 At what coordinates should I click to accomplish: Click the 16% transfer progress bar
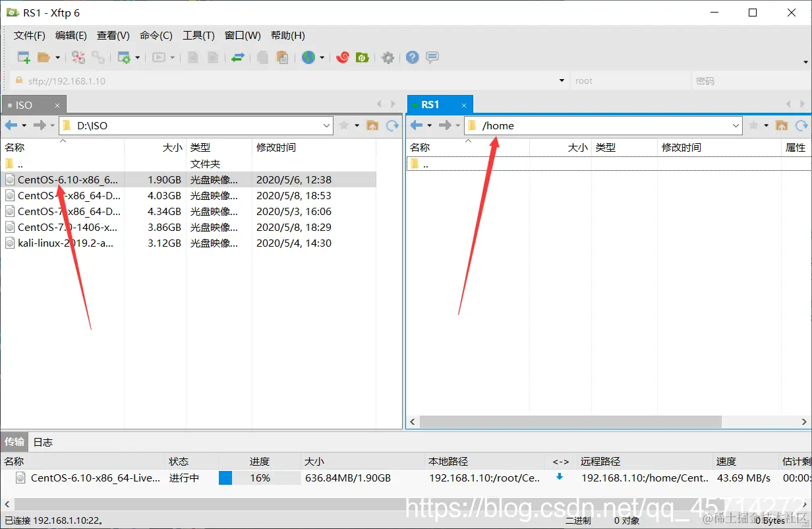259,478
